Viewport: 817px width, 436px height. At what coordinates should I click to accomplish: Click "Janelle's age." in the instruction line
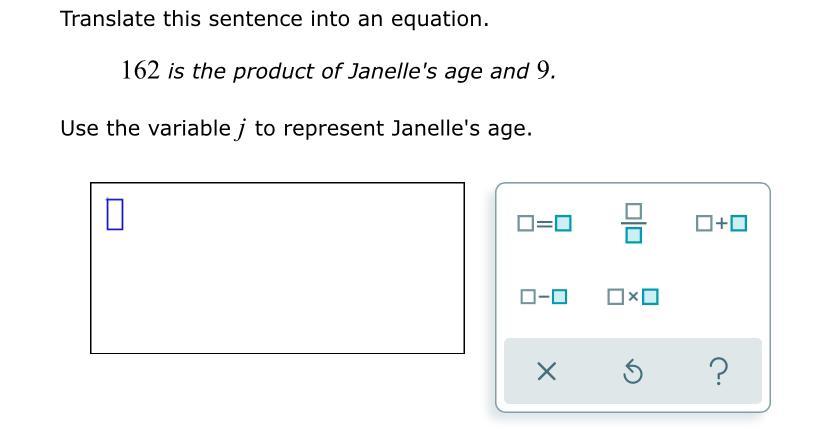461,128
